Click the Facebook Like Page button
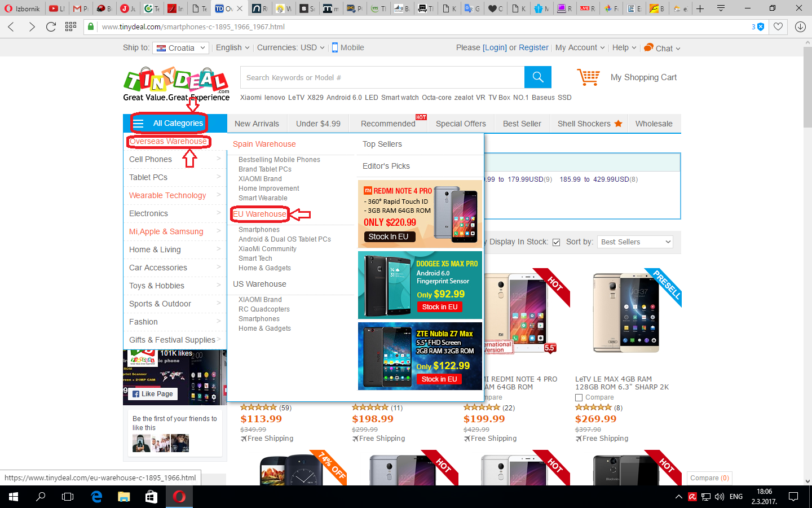 pos(153,394)
